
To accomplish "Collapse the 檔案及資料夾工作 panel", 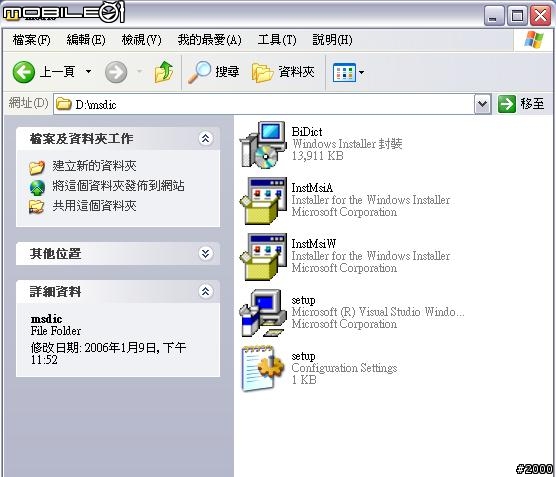I will pyautogui.click(x=206, y=138).
